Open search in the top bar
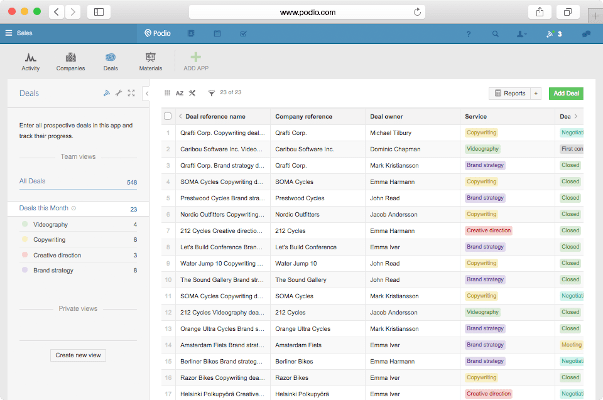The image size is (603, 400). click(x=495, y=34)
